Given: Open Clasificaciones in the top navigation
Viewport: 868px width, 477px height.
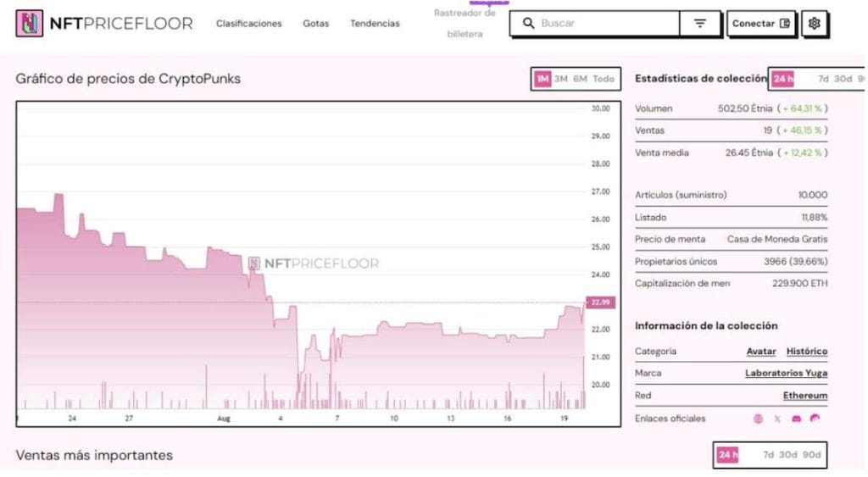Looking at the screenshot, I should point(248,23).
